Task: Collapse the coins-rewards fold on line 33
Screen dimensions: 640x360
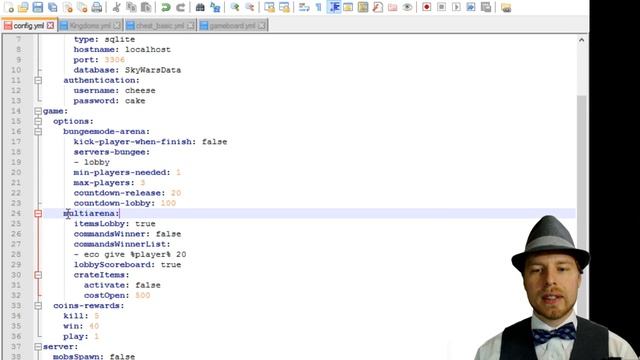Action: pyautogui.click(x=38, y=306)
